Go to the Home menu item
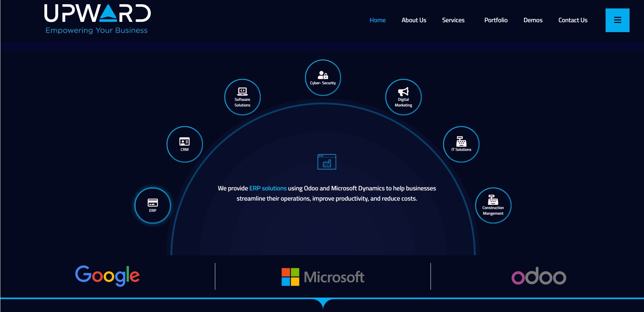 [x=378, y=20]
